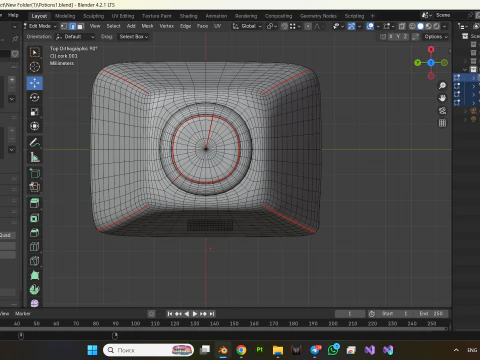Screen dimensions: 480x360
Task: Pick the Measure tool
Action: 35,157
